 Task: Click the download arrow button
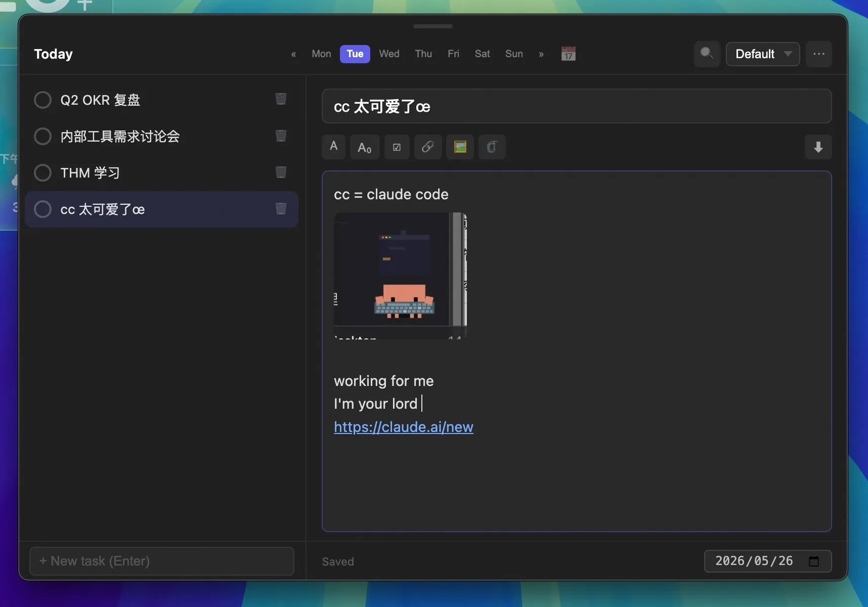[x=818, y=147]
